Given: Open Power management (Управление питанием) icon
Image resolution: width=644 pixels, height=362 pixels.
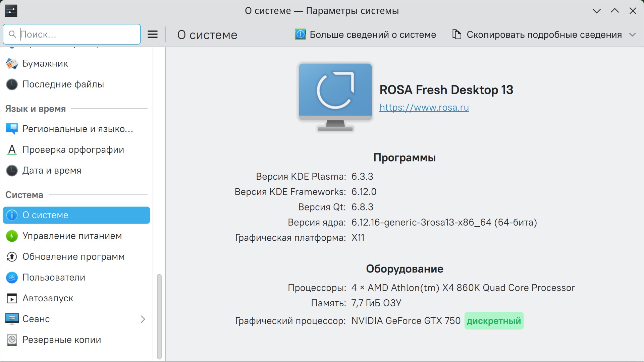Looking at the screenshot, I should click(12, 236).
